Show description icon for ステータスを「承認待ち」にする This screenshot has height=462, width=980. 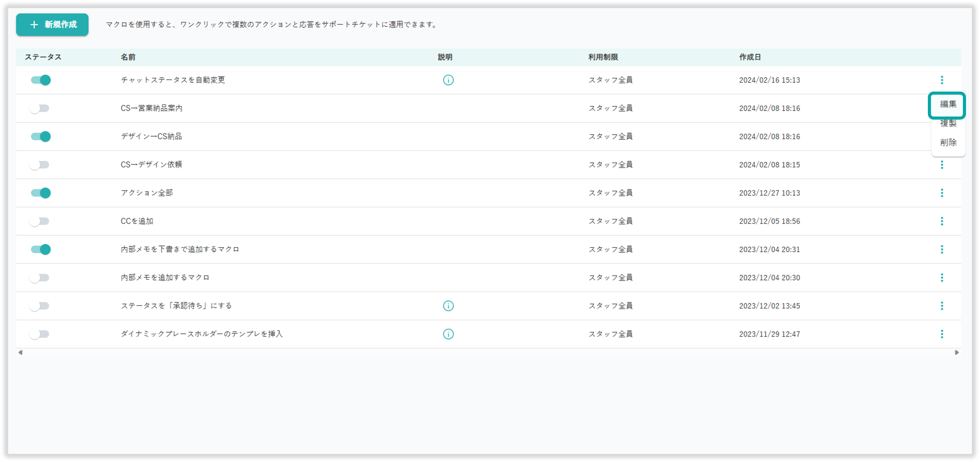click(x=448, y=306)
